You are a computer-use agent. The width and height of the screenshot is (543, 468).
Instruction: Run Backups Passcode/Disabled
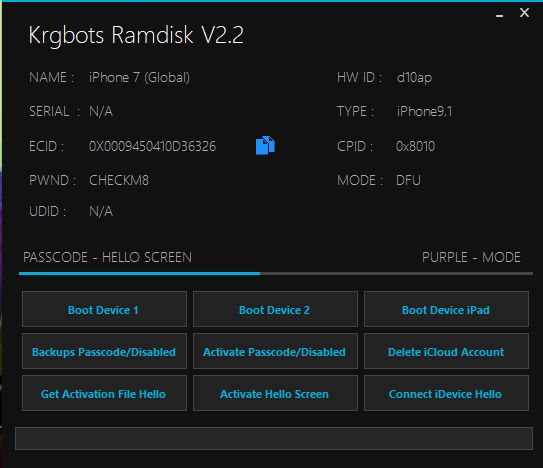click(x=104, y=351)
